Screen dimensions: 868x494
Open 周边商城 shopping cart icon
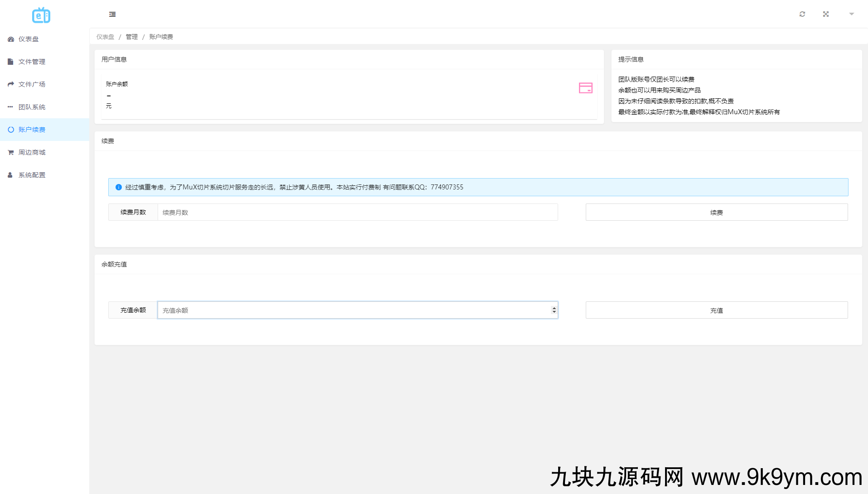click(x=10, y=152)
